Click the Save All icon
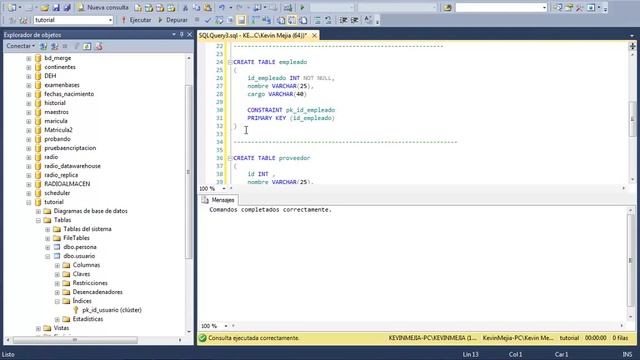This screenshot has height=360, width=640. pyautogui.click(x=67, y=8)
